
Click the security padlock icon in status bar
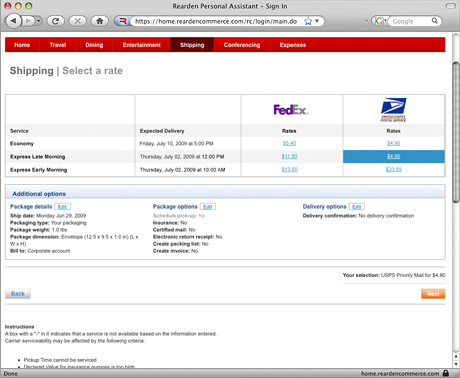coord(446,373)
